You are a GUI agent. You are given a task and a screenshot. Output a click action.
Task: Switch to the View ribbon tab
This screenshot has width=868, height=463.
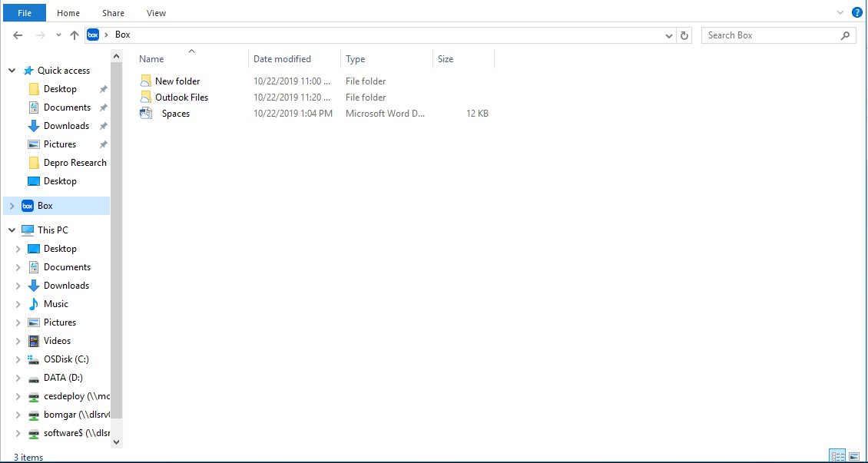(x=156, y=13)
